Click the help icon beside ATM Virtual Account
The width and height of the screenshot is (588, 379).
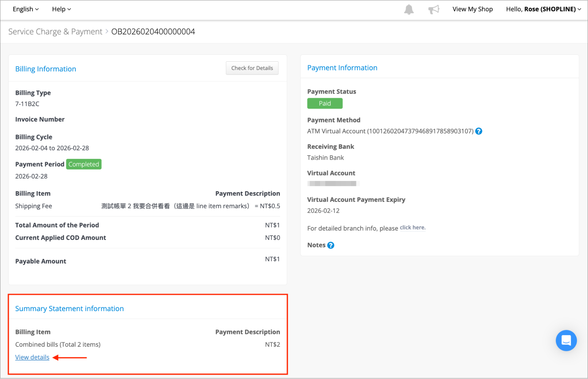point(479,131)
